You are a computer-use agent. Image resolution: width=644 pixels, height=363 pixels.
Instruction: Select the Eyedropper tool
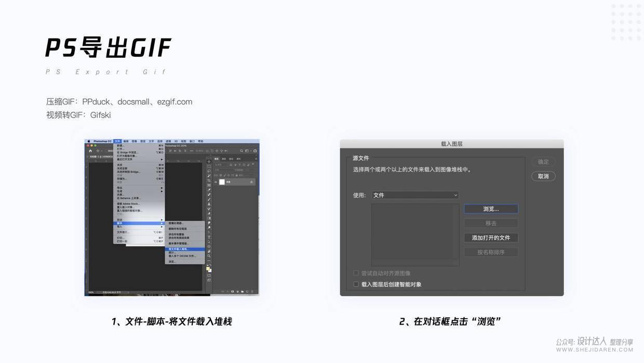coord(209,190)
